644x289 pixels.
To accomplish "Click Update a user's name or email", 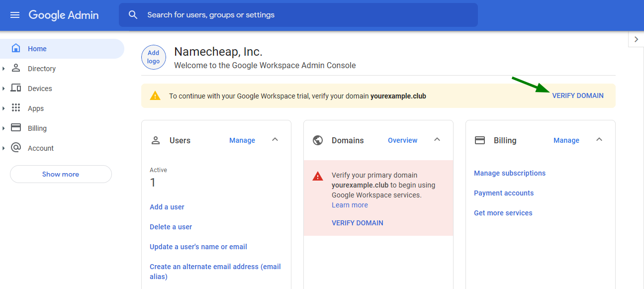I will tap(198, 247).
